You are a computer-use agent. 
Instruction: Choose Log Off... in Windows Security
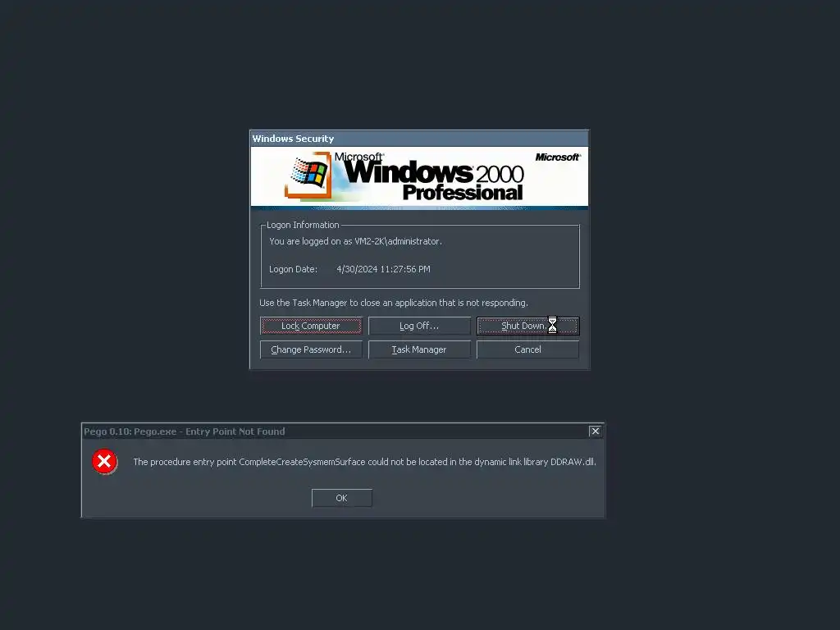[419, 326]
